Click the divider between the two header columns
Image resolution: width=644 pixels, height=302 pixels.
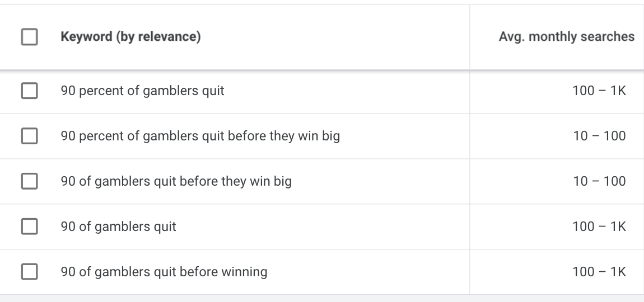click(x=469, y=37)
